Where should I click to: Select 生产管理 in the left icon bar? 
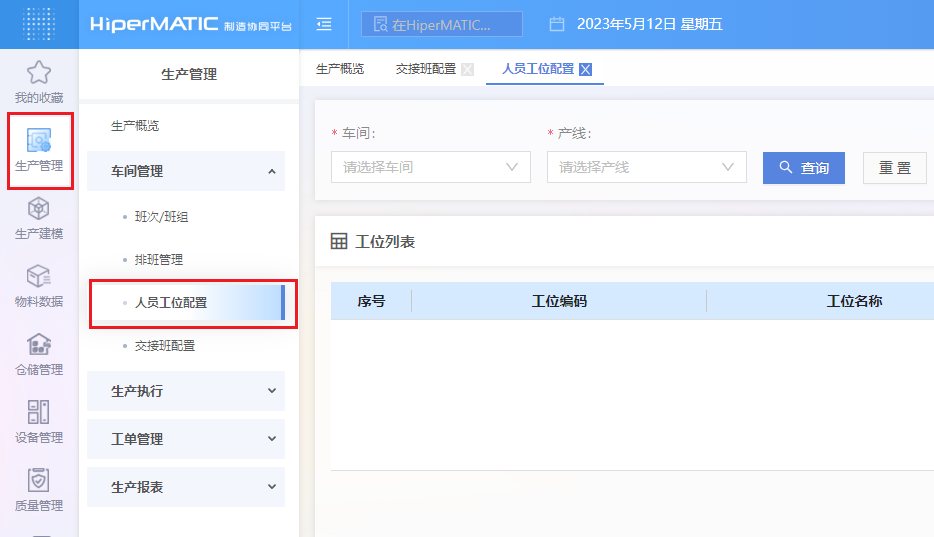coord(39,150)
